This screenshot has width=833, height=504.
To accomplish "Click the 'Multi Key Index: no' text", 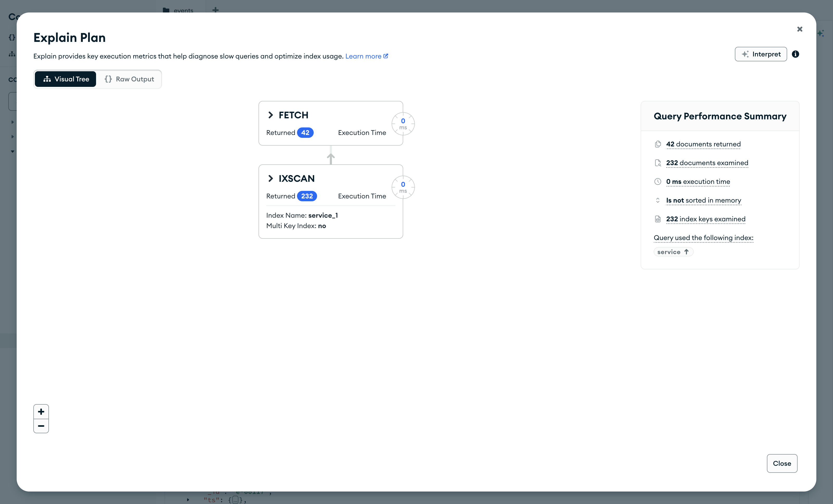I will click(296, 226).
